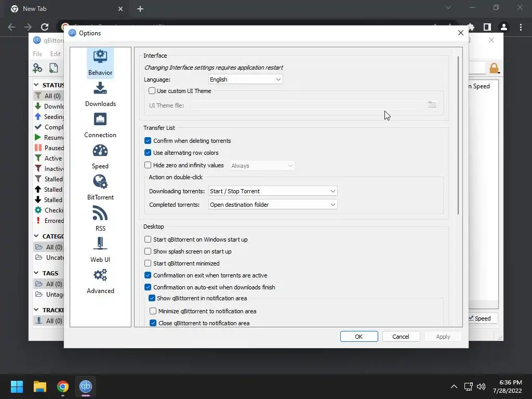Open the Behavior settings page
This screenshot has height=399, width=532.
tap(100, 63)
